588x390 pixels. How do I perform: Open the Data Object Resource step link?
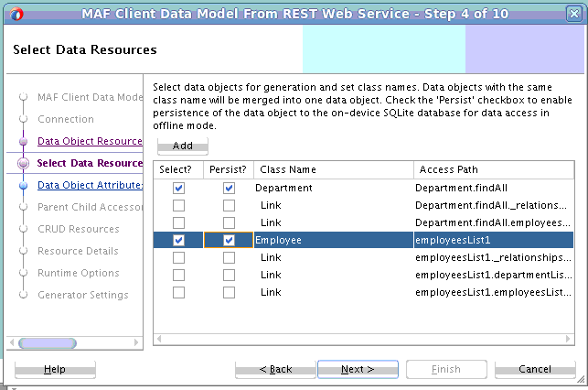tap(90, 141)
